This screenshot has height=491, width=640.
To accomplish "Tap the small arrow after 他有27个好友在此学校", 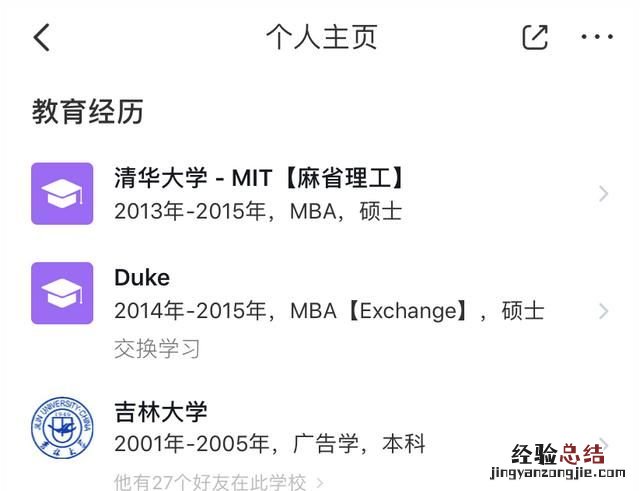I will coord(320,483).
